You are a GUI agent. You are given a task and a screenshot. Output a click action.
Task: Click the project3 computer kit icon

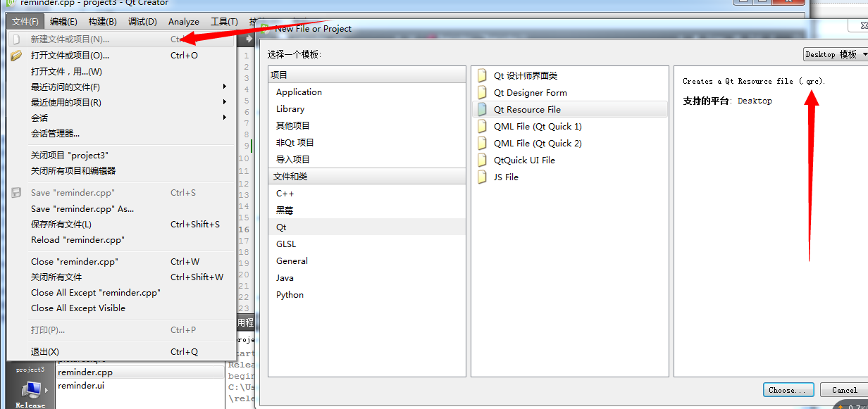click(x=30, y=389)
